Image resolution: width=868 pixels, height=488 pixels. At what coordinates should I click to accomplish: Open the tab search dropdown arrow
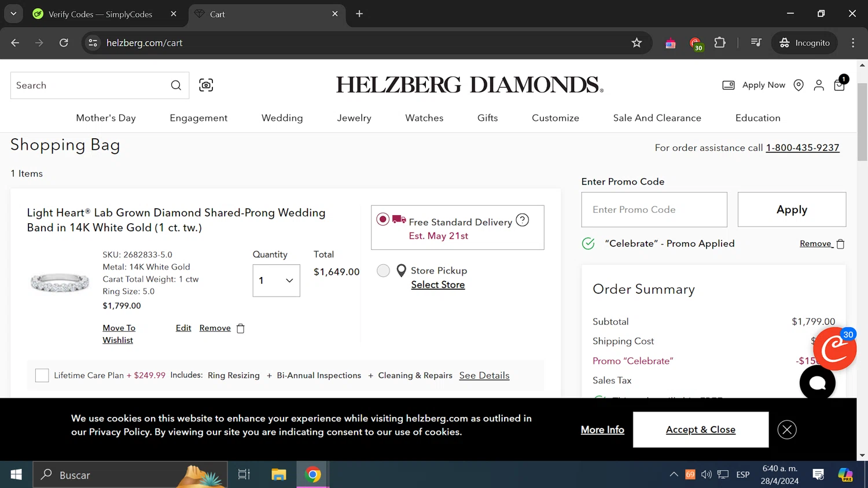13,14
